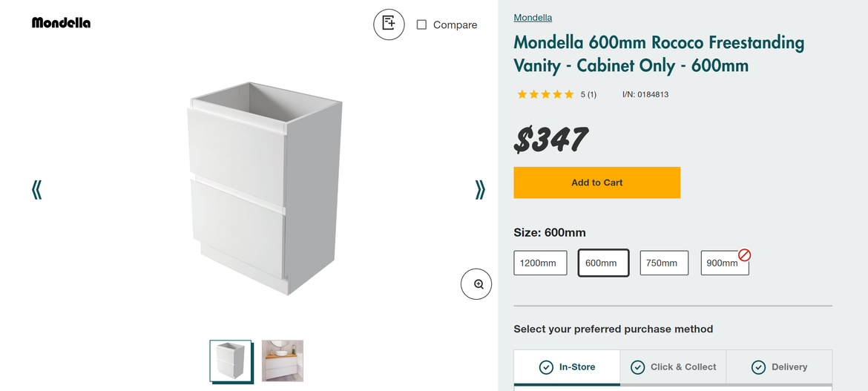Click the unavailable icon on 900mm size
868x391 pixels.
click(744, 255)
